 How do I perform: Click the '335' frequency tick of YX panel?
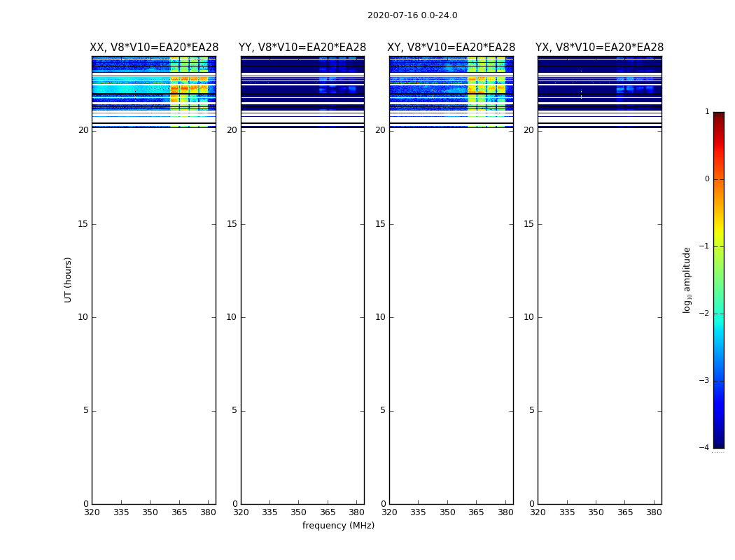pyautogui.click(x=567, y=512)
